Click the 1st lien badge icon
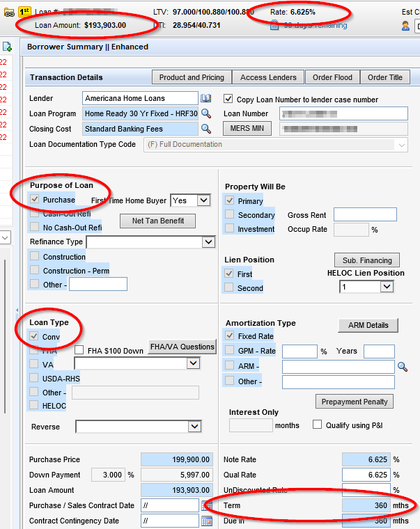The image size is (420, 529). 24,13
